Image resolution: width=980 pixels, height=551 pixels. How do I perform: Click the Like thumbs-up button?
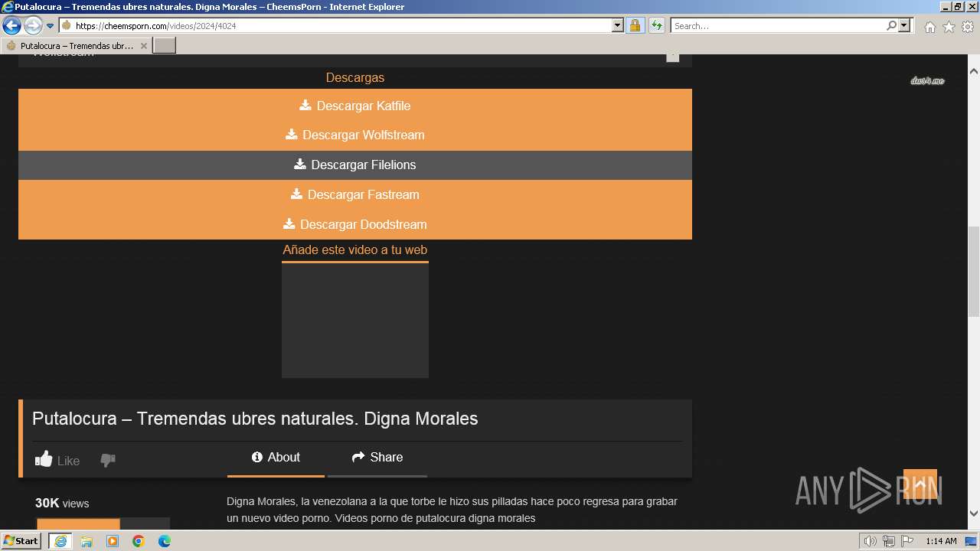pyautogui.click(x=57, y=460)
